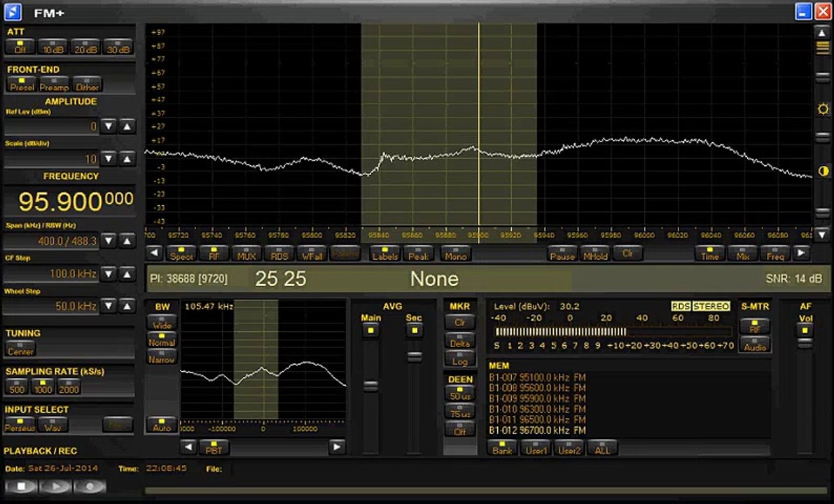Decrease the Ref Level value
The width and height of the screenshot is (834, 504).
tap(109, 126)
